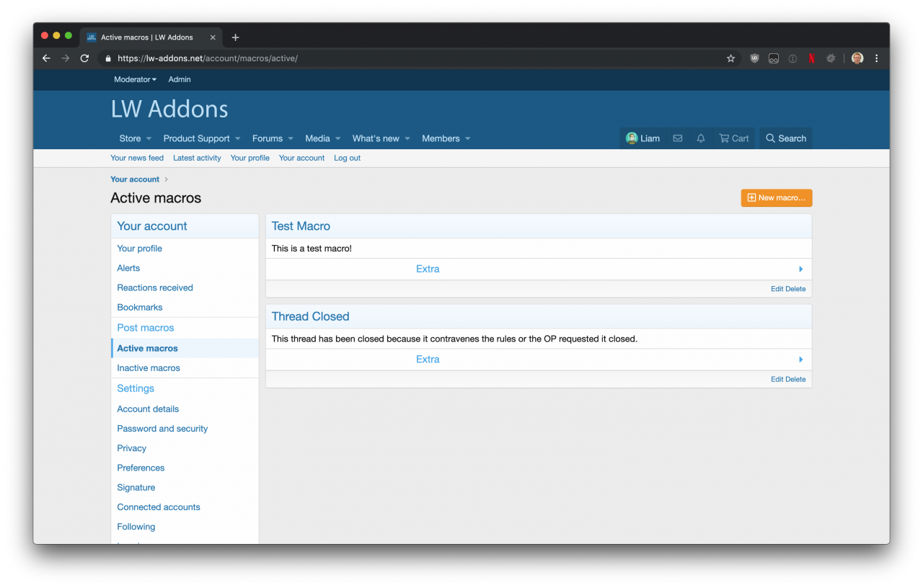This screenshot has height=588, width=923.
Task: Bookmark page with star icon
Action: coord(730,58)
